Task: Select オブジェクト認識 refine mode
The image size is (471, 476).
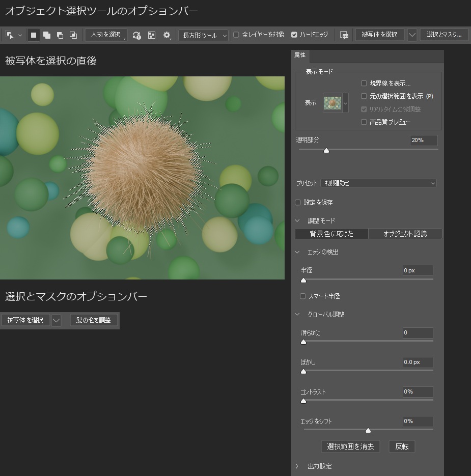Action: 405,234
